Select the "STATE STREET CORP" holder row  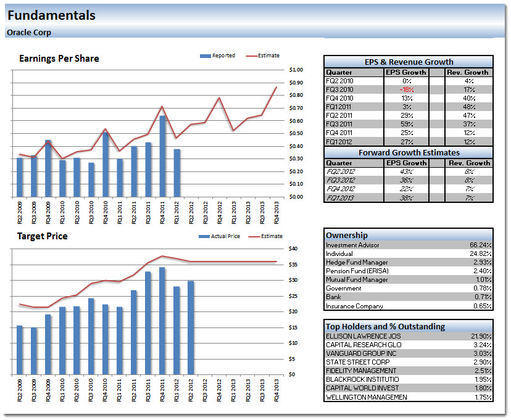(409, 362)
